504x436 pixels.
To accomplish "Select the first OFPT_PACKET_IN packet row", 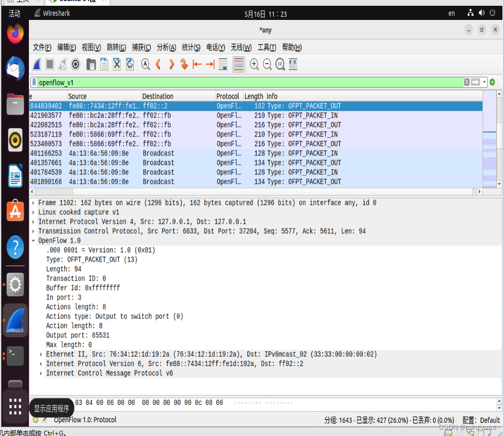I will [157, 115].
